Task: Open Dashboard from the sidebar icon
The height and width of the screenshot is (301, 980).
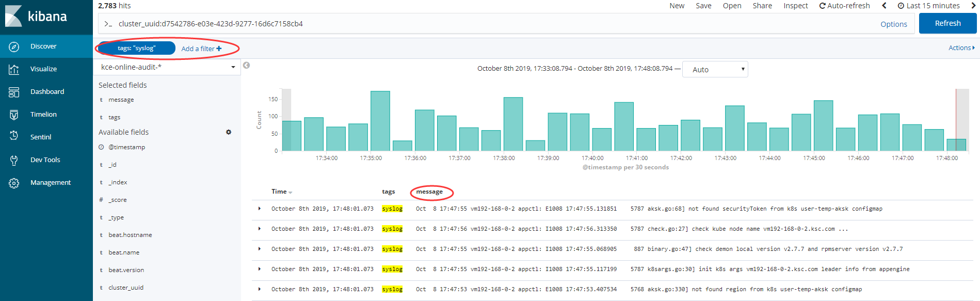Action: coord(14,92)
